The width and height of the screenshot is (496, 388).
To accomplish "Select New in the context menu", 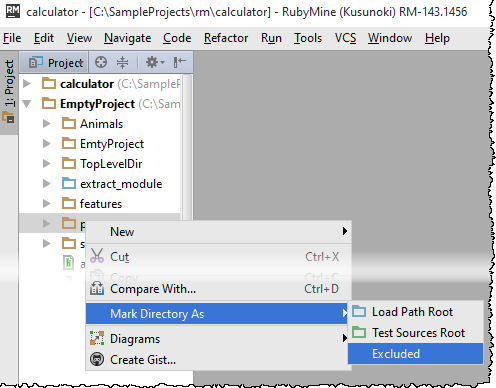I will coord(219,231).
